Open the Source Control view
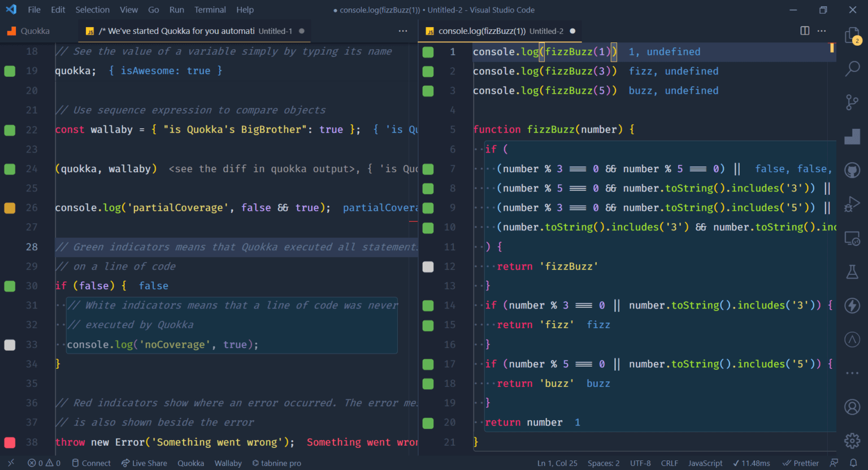The width and height of the screenshot is (868, 470). [853, 102]
